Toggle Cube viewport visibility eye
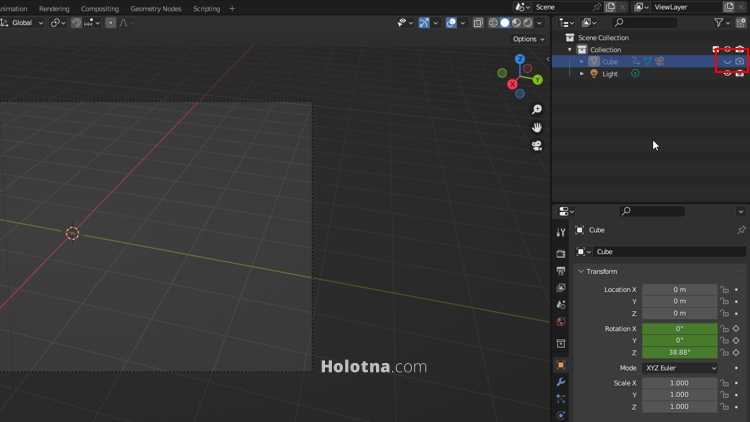 [727, 62]
